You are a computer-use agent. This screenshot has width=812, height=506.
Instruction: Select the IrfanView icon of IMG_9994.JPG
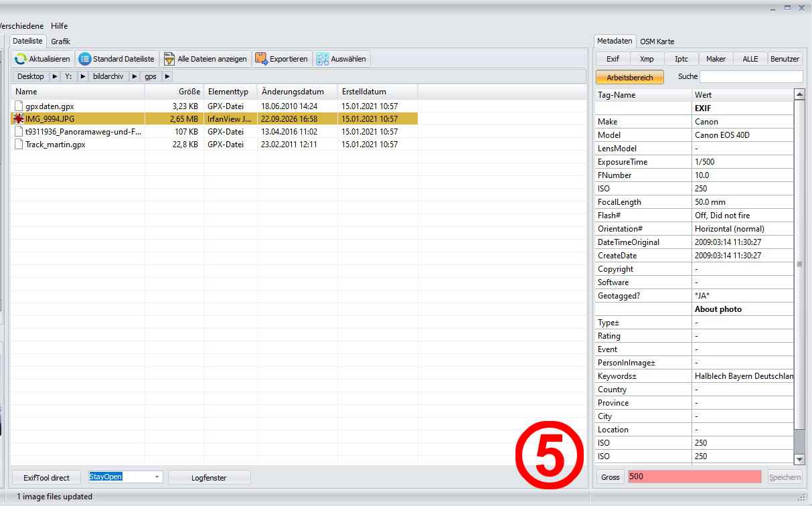click(19, 118)
